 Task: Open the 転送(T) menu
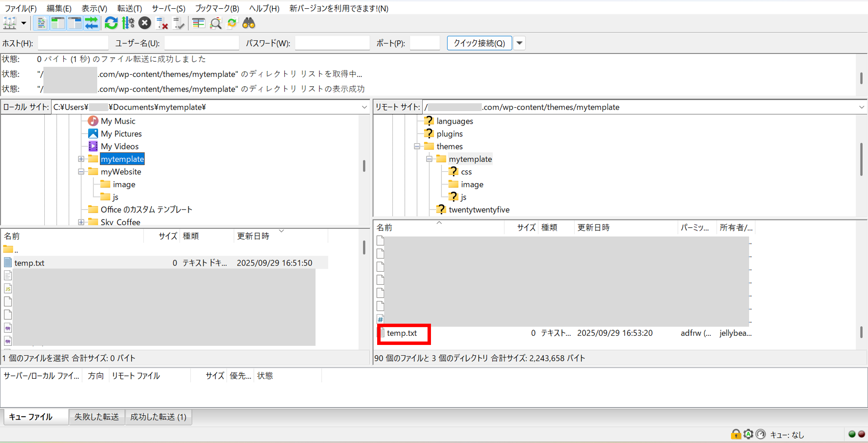pos(129,8)
